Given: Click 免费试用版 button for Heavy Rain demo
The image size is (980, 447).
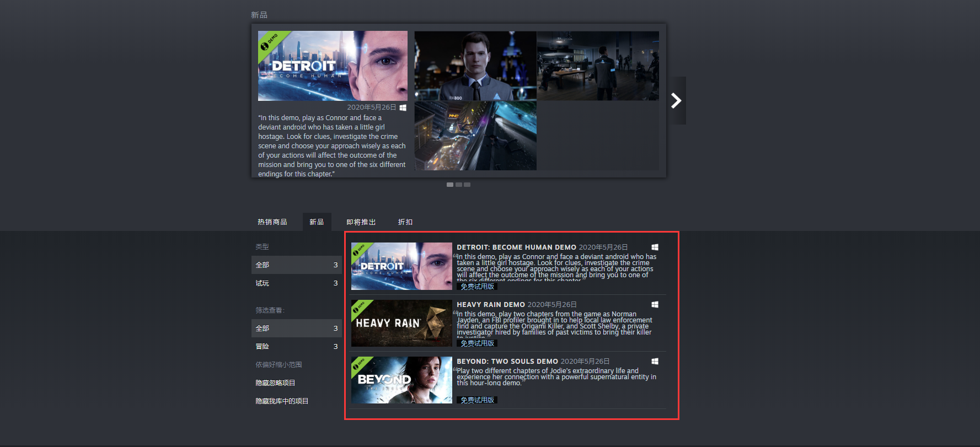Looking at the screenshot, I should click(477, 343).
